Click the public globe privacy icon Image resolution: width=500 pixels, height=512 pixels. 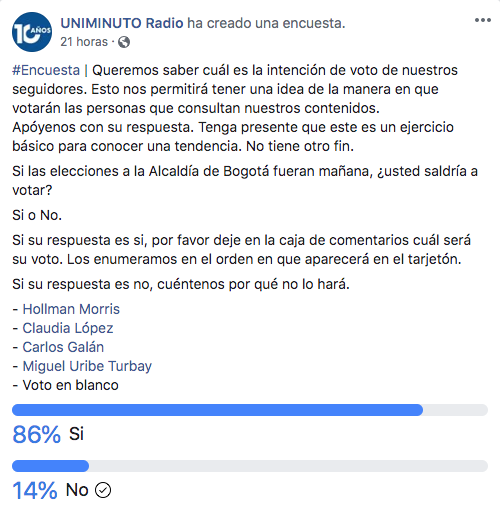coord(124,42)
